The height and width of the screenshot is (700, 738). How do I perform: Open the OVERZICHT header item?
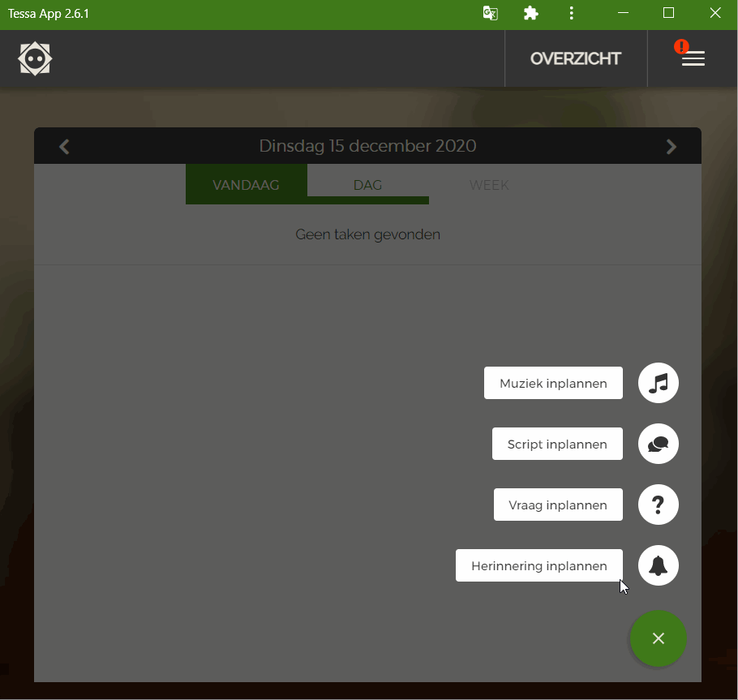point(576,58)
